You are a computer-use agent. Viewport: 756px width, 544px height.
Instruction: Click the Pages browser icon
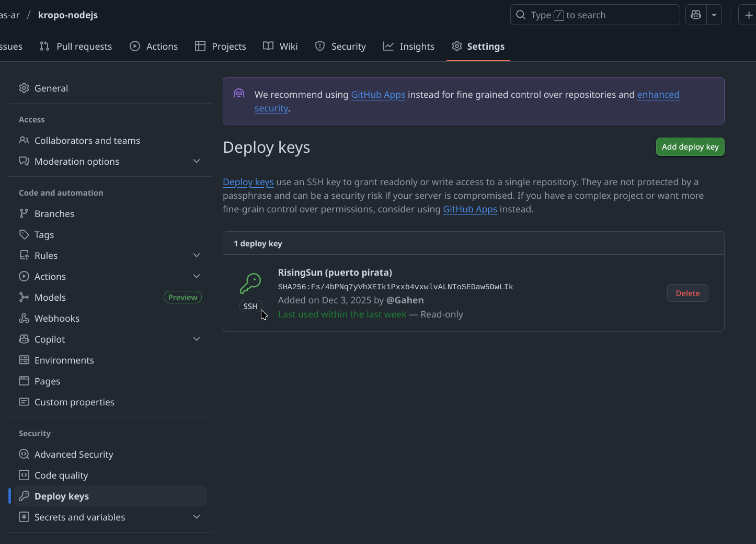pos(24,381)
